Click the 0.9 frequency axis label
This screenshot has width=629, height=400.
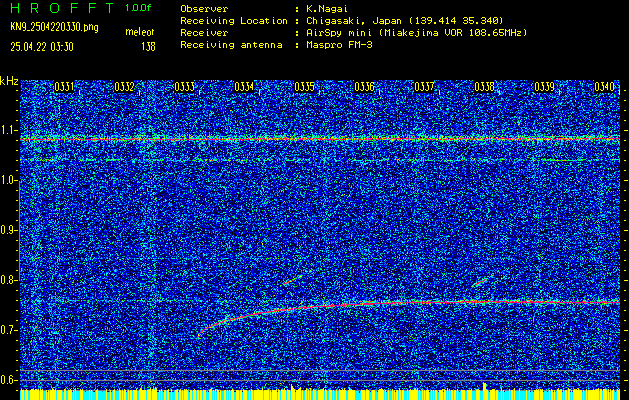click(x=8, y=230)
